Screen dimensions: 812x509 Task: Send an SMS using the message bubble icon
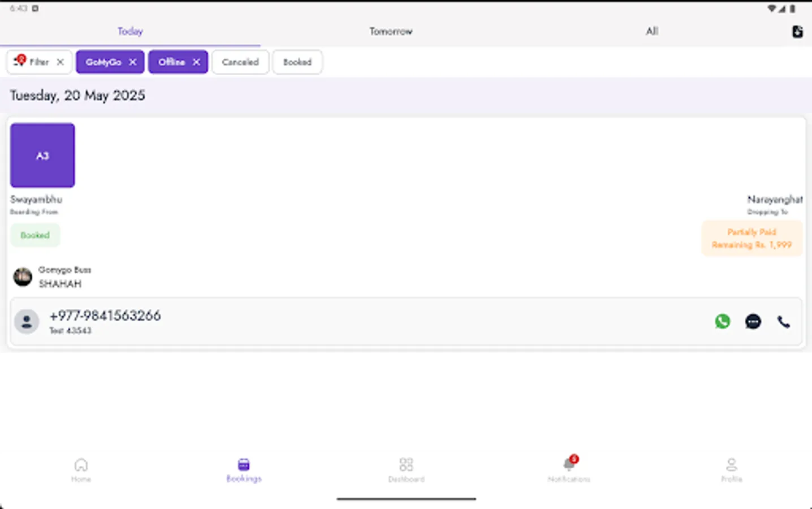[x=753, y=321]
